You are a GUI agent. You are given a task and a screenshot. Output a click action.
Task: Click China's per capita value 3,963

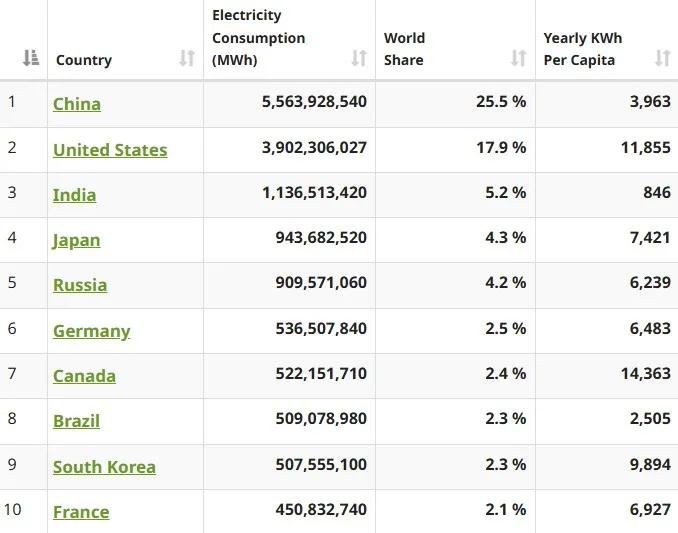[x=650, y=102]
